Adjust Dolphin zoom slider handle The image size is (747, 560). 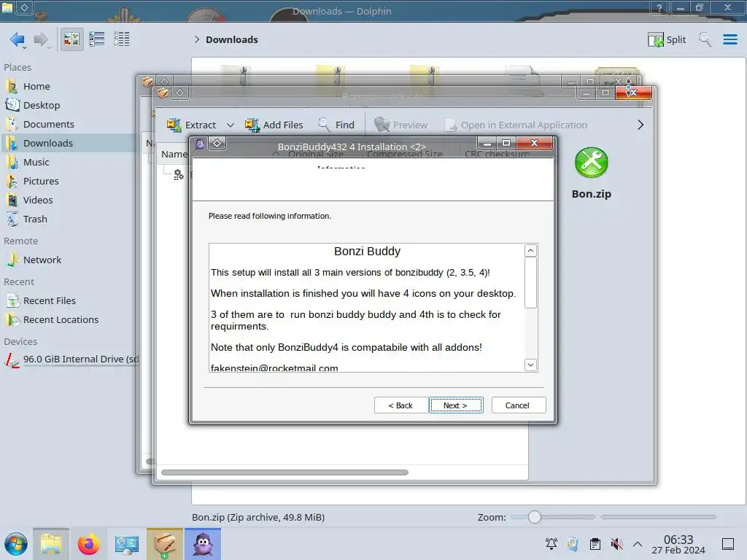coord(535,517)
